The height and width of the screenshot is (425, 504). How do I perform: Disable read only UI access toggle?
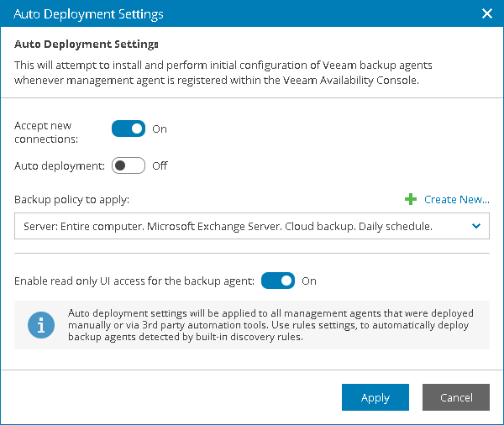pos(278,281)
